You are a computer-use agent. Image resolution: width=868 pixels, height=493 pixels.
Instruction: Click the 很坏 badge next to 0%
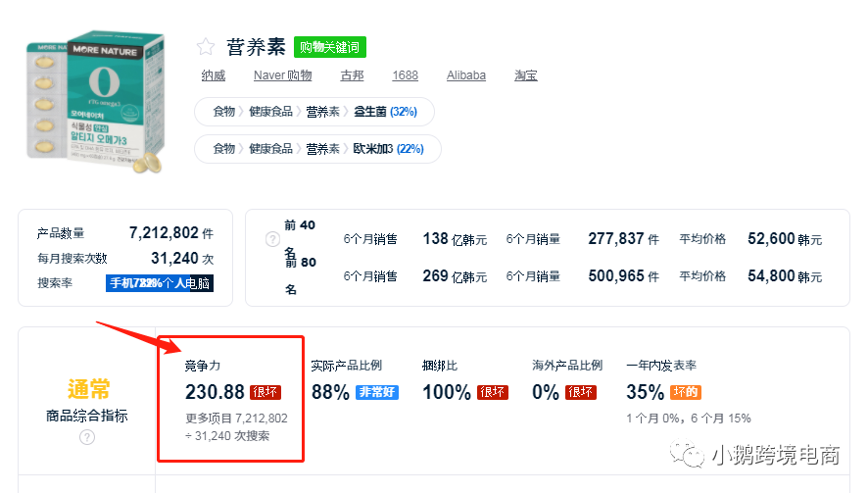581,392
